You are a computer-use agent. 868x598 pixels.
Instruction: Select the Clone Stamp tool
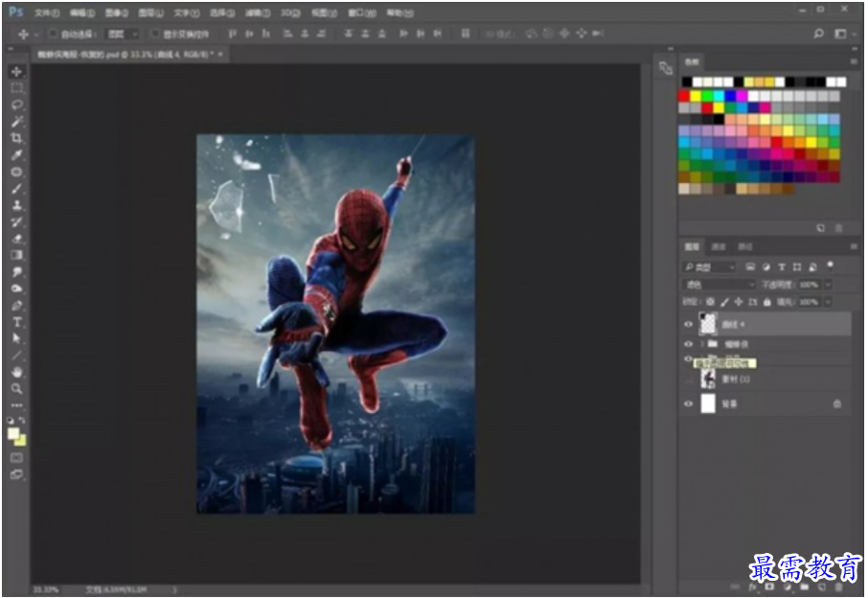(16, 205)
